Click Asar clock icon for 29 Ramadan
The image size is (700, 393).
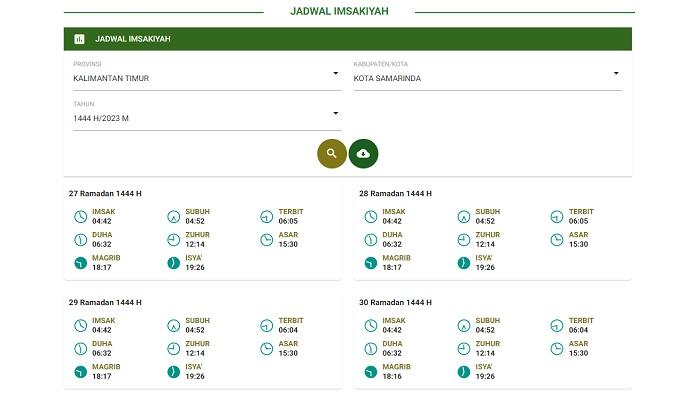click(267, 349)
